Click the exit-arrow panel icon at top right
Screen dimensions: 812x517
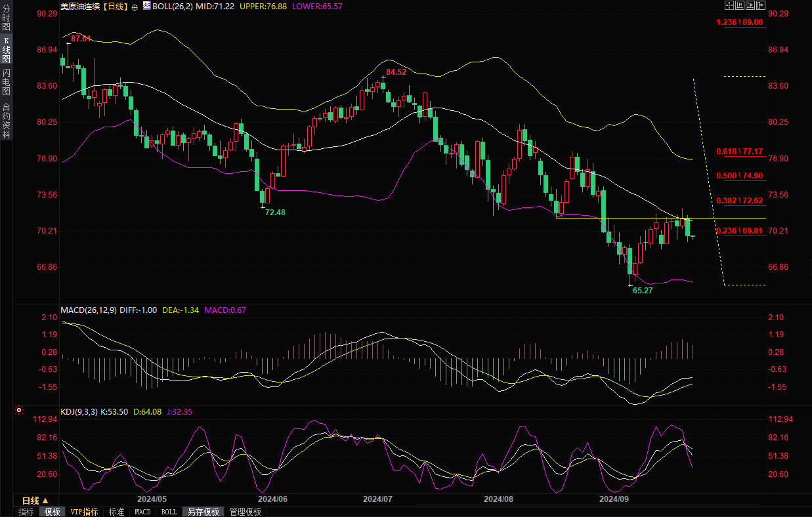pyautogui.click(x=761, y=5)
